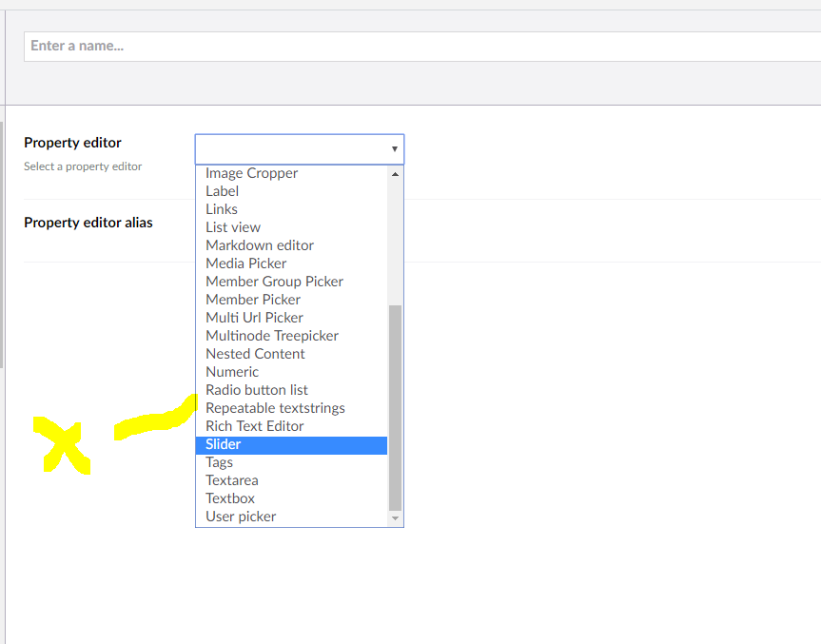Select Member Group Picker
Screen dimensions: 821x644
coord(292,282)
